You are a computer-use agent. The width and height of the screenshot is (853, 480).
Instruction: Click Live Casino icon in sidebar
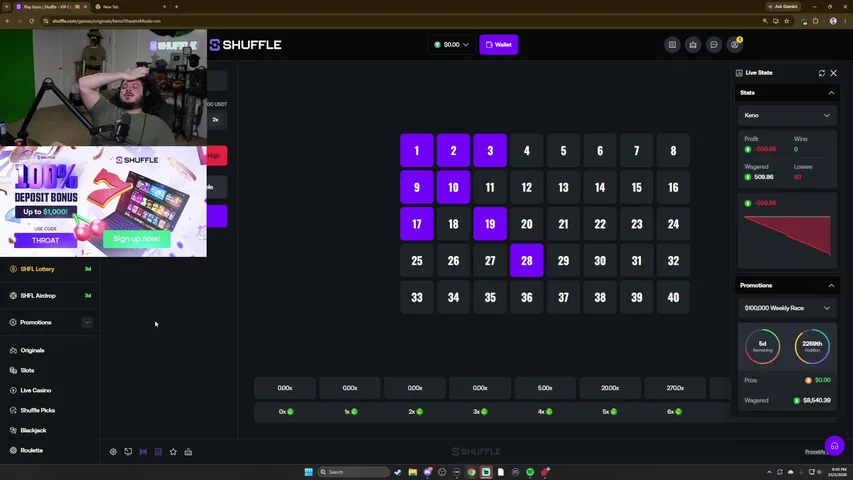13,390
